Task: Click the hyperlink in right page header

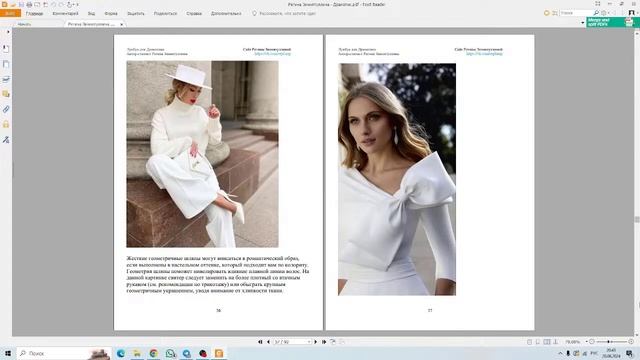Action: [484, 54]
